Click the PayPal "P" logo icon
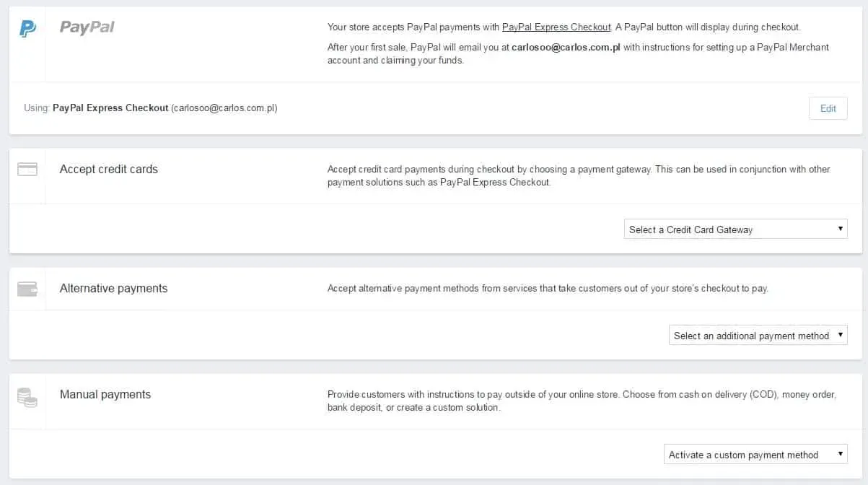Screen dimensions: 868x485 coord(26,27)
